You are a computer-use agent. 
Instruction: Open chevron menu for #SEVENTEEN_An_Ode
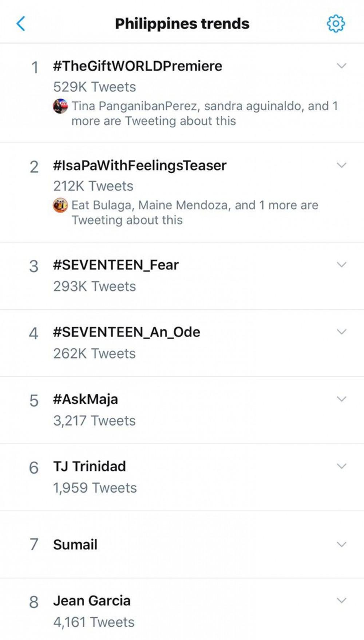341,332
